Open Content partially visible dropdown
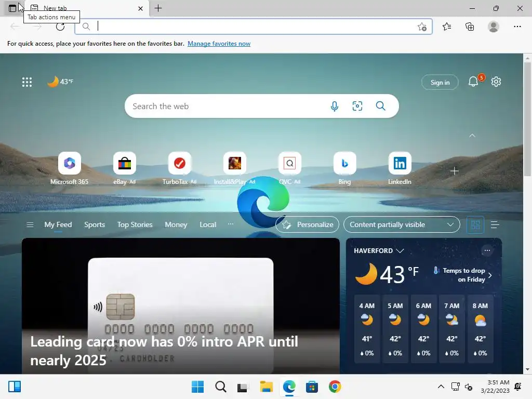This screenshot has width=532, height=399. point(402,224)
